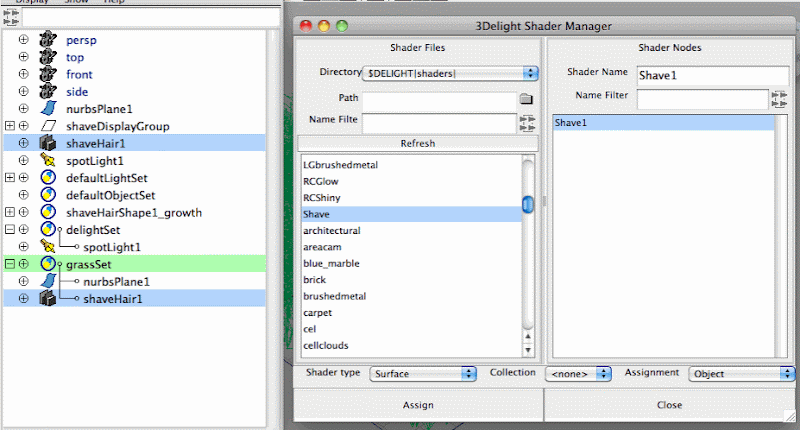Select cellclouds in the shader list
Screen dimensions: 800x430
point(326,345)
